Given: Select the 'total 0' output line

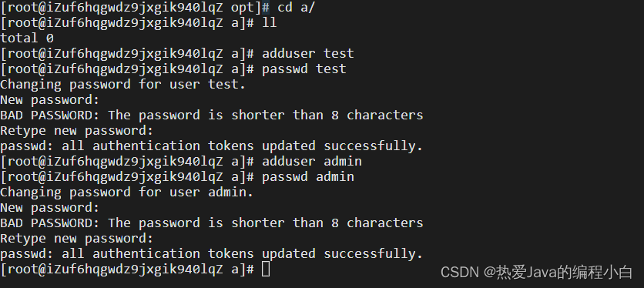Looking at the screenshot, I should click(x=27, y=39).
